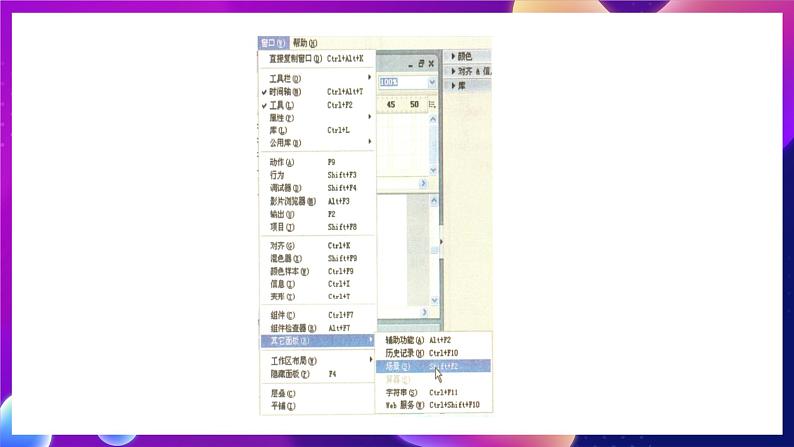Open the 动作(A) panel with F9 entry
Screen dimensions: 794x447
(317, 162)
